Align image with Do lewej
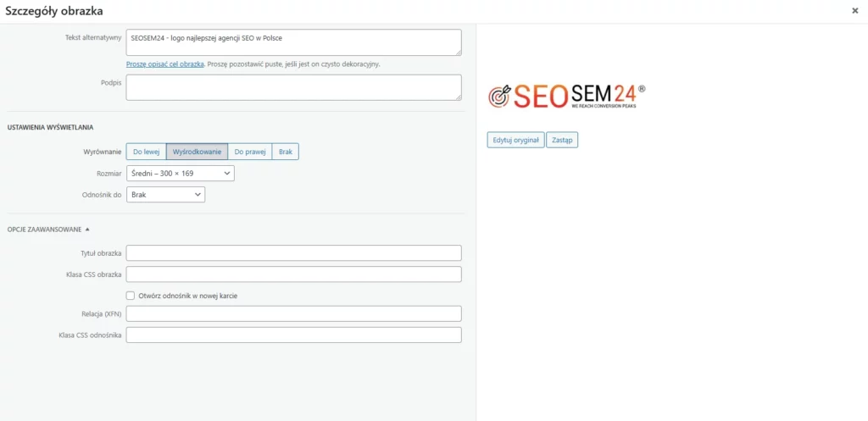868x421 pixels. [146, 152]
